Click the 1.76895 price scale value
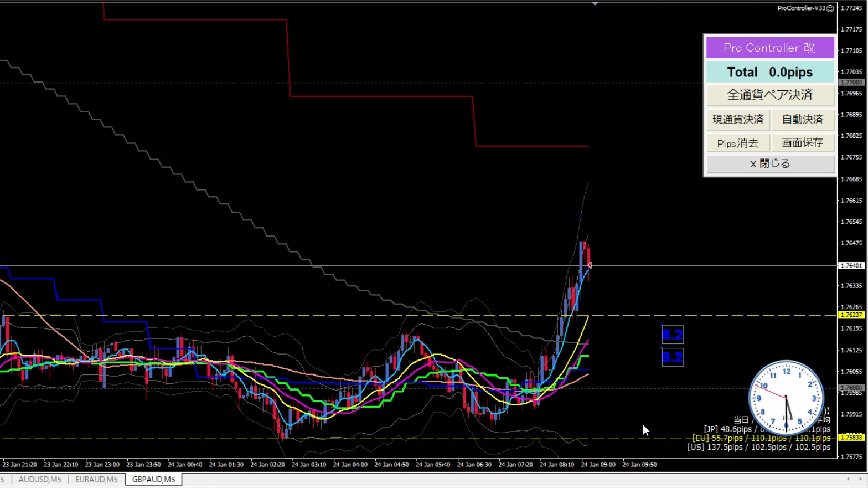868x488 pixels. [x=851, y=115]
